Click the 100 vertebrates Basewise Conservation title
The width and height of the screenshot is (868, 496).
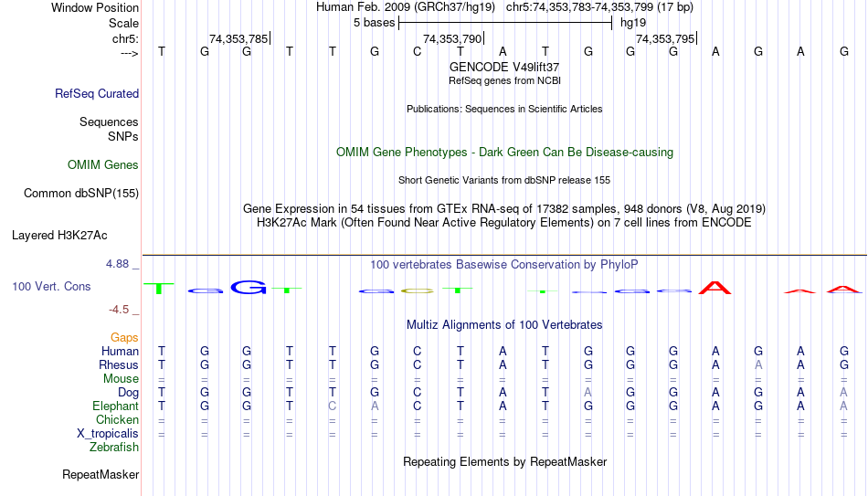tap(504, 265)
